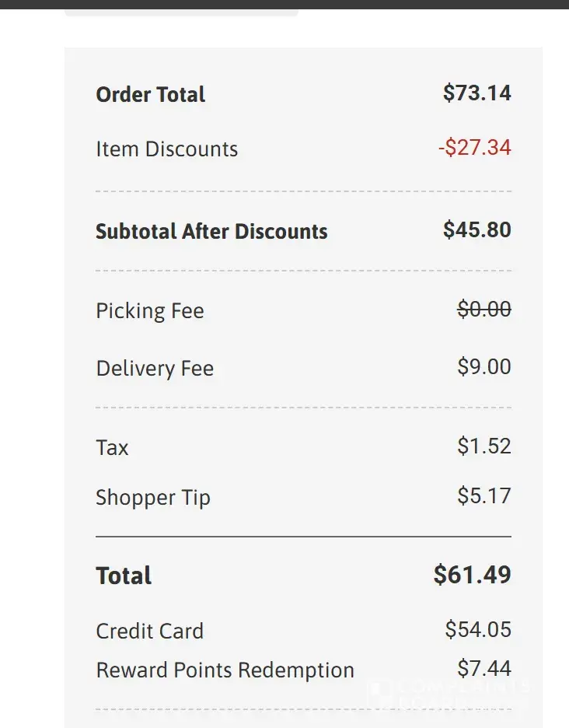Viewport: 569px width, 728px height.
Task: Select the $5.17 shopper tip amount
Action: click(x=483, y=496)
